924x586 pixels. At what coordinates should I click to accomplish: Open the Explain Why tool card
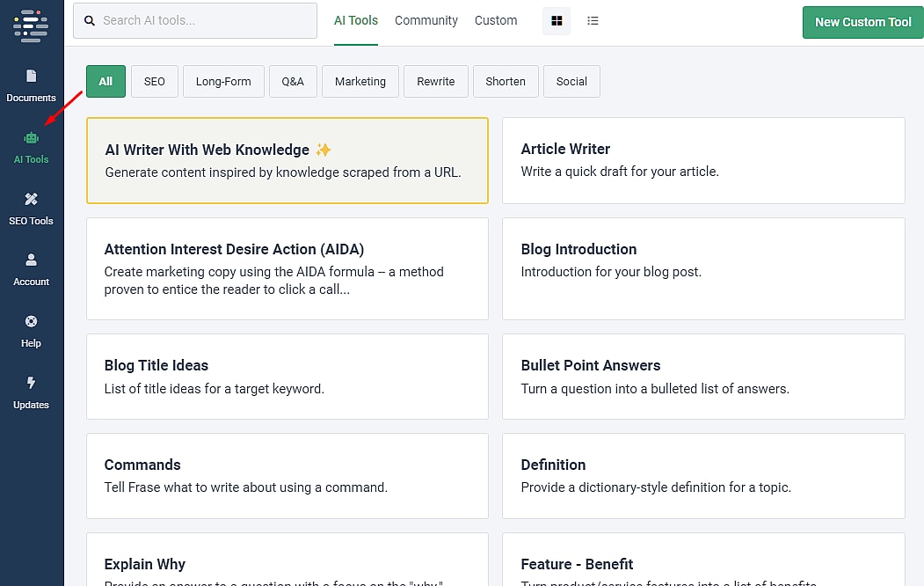(x=287, y=560)
